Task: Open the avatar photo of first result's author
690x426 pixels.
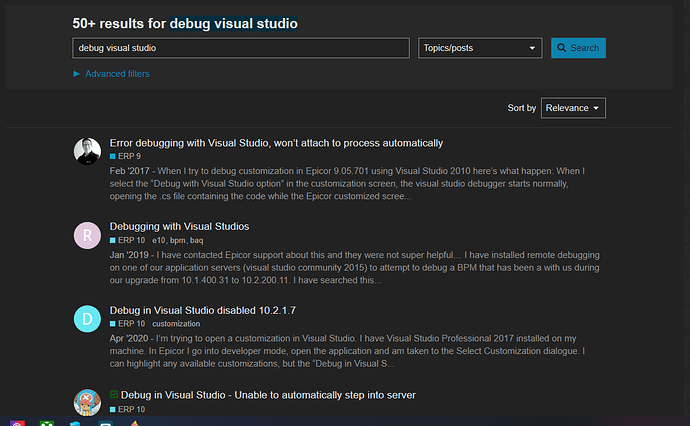Action: (x=87, y=151)
